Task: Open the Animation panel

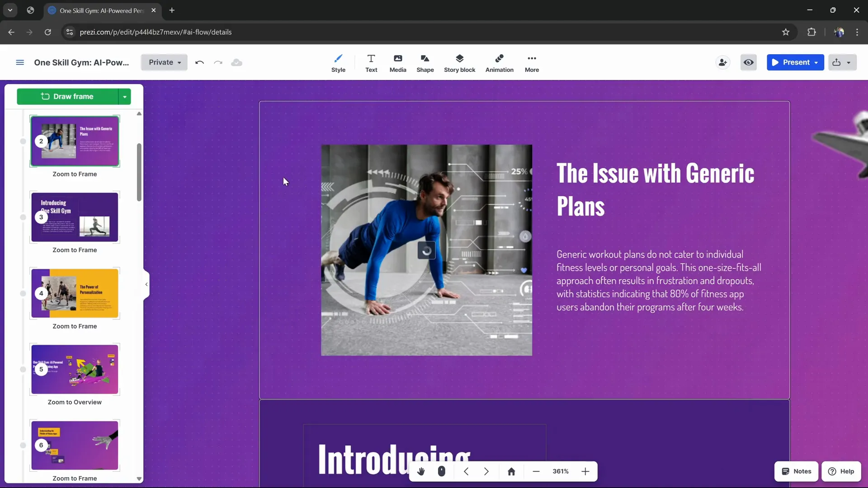Action: click(x=499, y=62)
